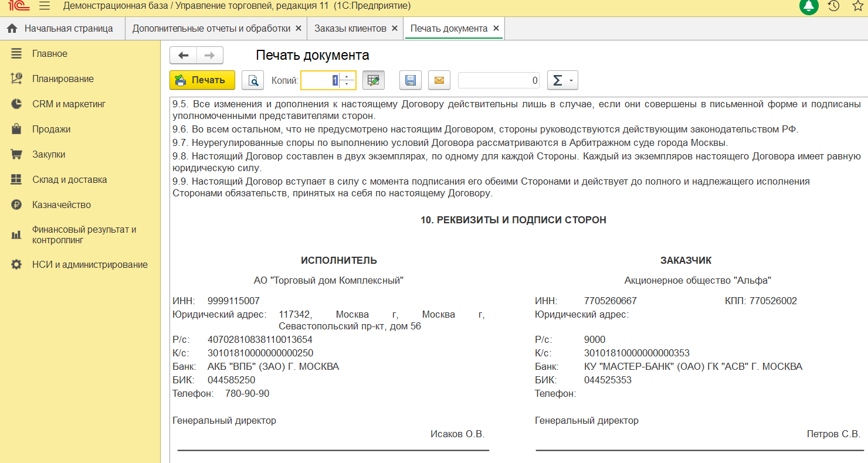Screen dimensions: 868x463
Task: Click the favorites star icon
Action: point(859,6)
